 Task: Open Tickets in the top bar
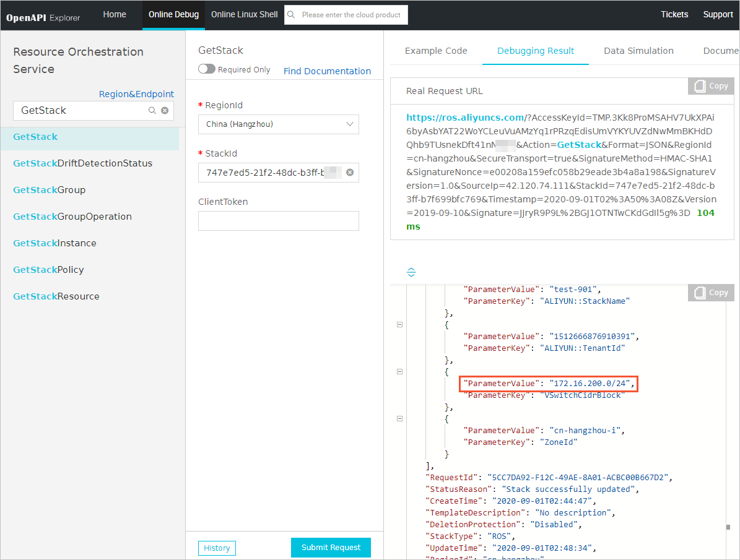tap(674, 15)
